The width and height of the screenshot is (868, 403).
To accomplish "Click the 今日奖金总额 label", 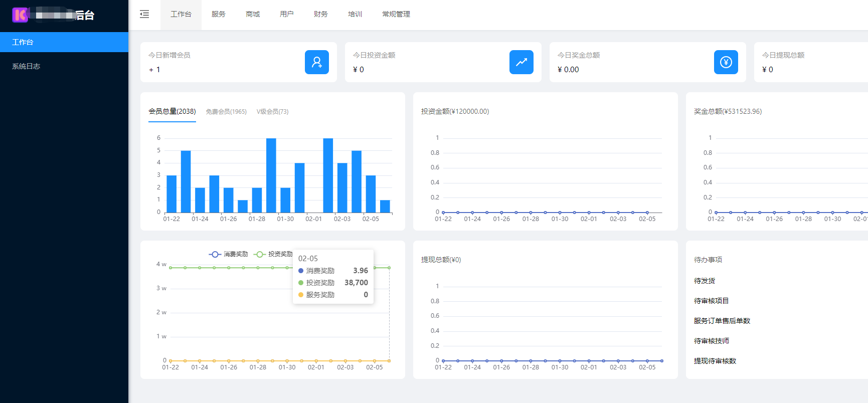I will pos(579,55).
